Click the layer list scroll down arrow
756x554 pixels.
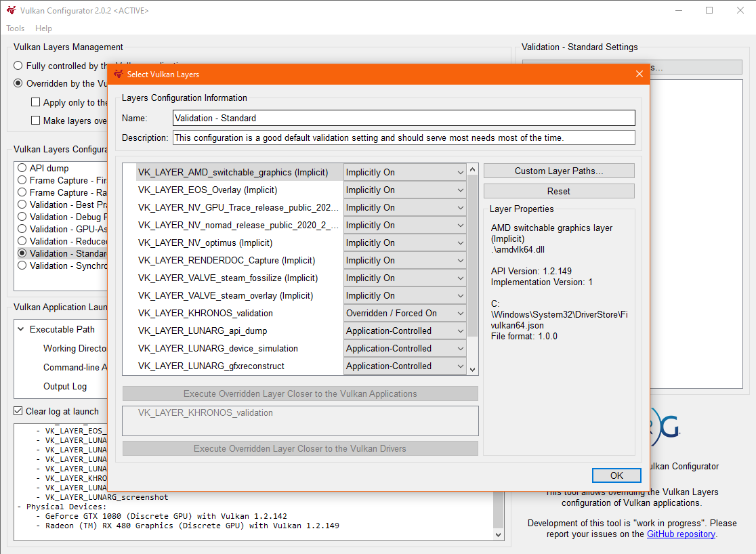472,369
